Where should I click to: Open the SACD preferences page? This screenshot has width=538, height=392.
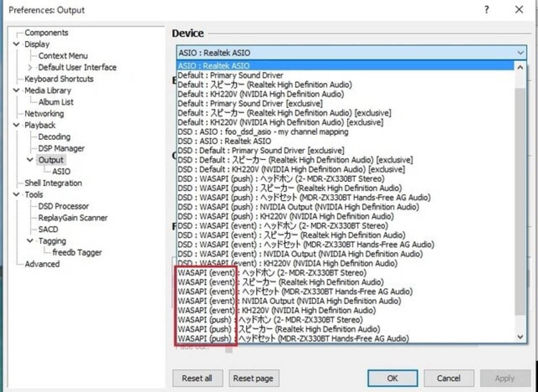(x=48, y=229)
